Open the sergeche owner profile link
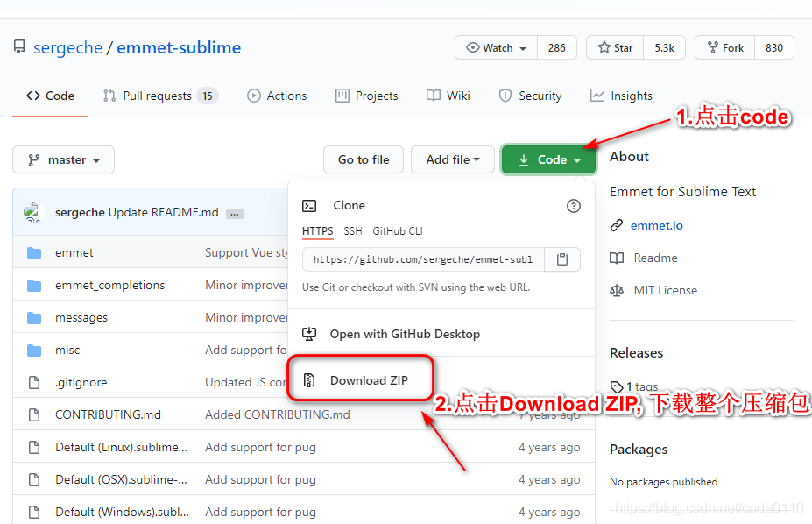The image size is (812, 524). click(x=67, y=47)
